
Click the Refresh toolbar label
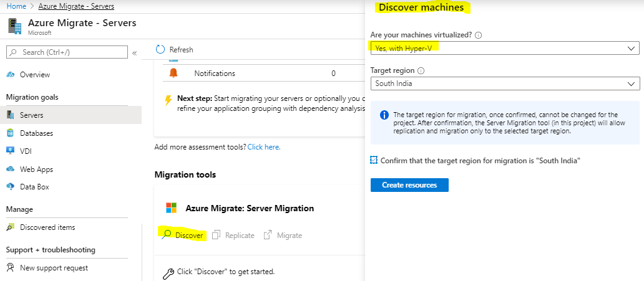pos(181,50)
